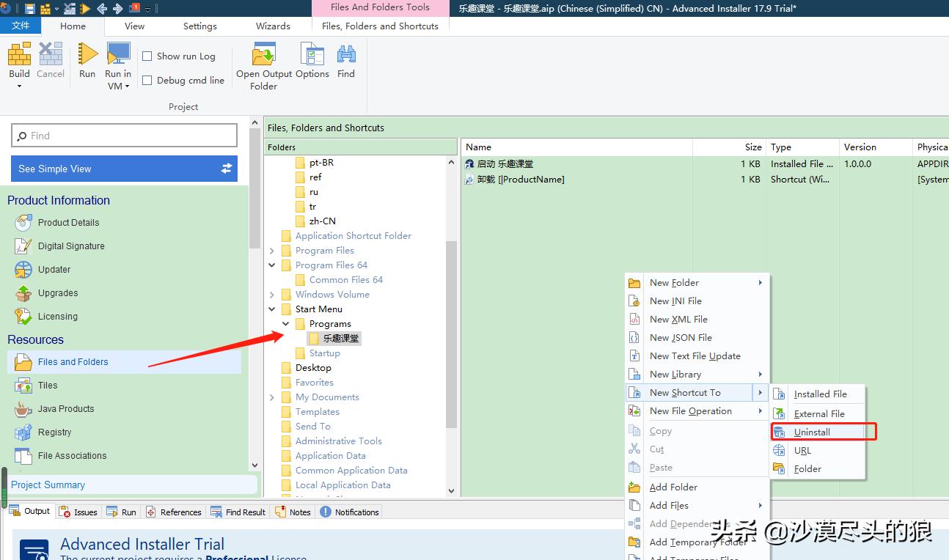Click the save icon in quick access toolbar
This screenshot has height=560, width=949.
(30, 9)
